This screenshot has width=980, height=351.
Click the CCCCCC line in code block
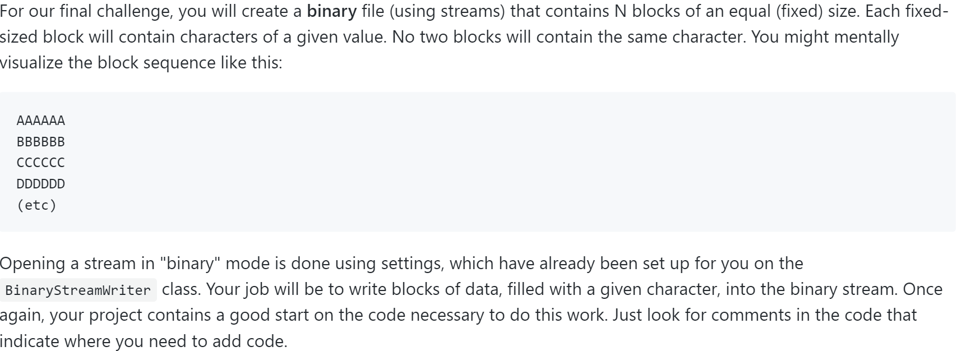point(41,163)
